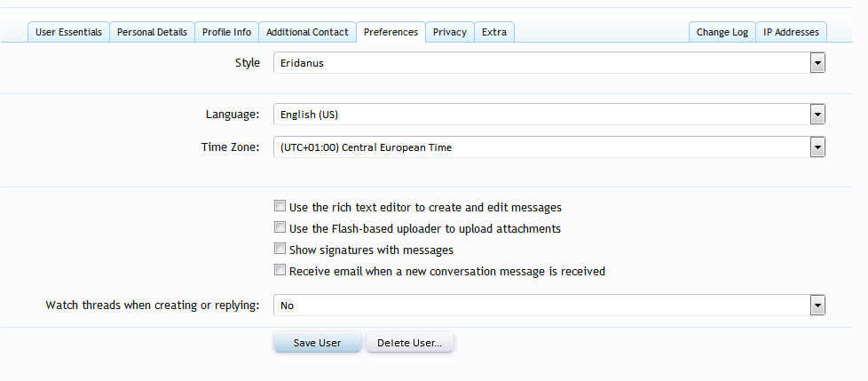The image size is (868, 381).
Task: Open the Watch threads dropdown set to No
Action: (x=549, y=306)
